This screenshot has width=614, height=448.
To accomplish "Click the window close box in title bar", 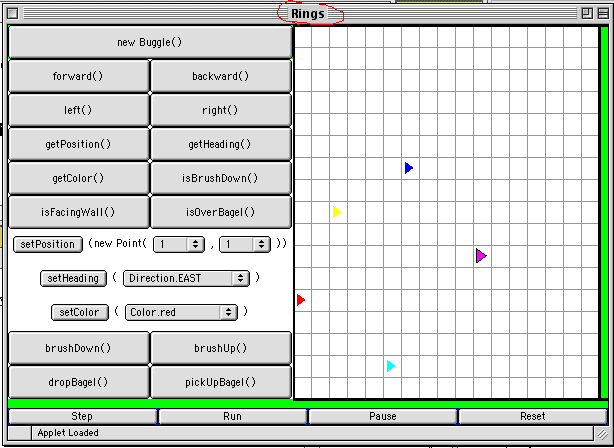I will click(13, 14).
